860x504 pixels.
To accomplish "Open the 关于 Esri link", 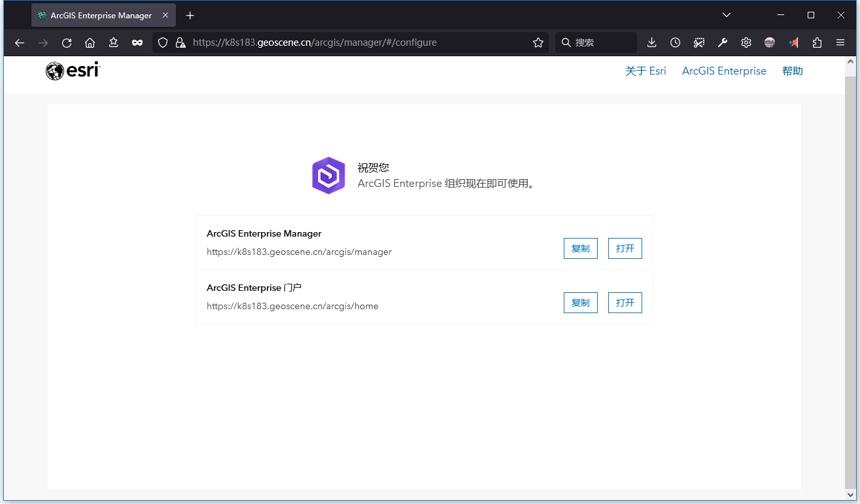I will click(645, 71).
